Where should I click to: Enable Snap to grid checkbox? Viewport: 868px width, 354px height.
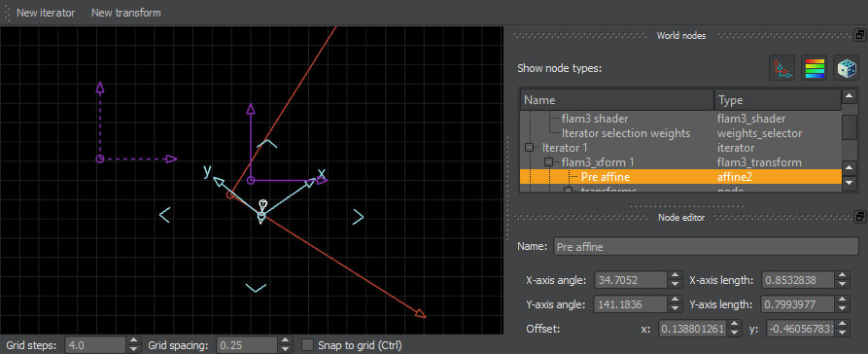(x=307, y=345)
